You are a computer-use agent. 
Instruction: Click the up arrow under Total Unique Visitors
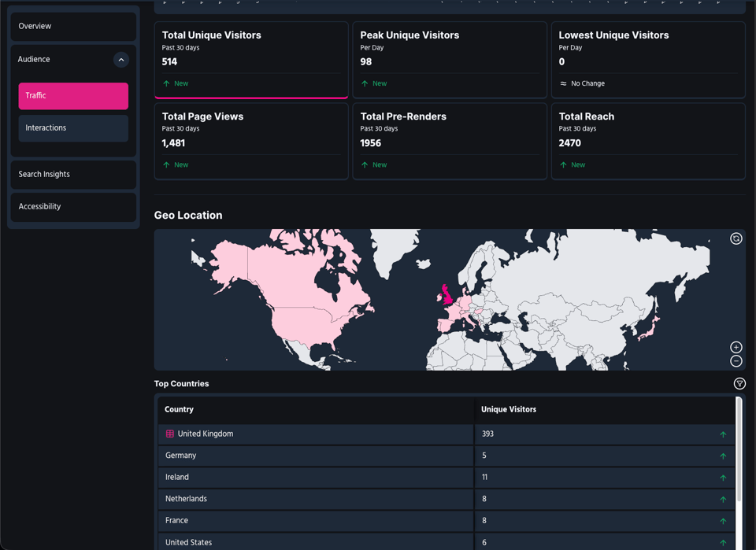click(x=166, y=83)
